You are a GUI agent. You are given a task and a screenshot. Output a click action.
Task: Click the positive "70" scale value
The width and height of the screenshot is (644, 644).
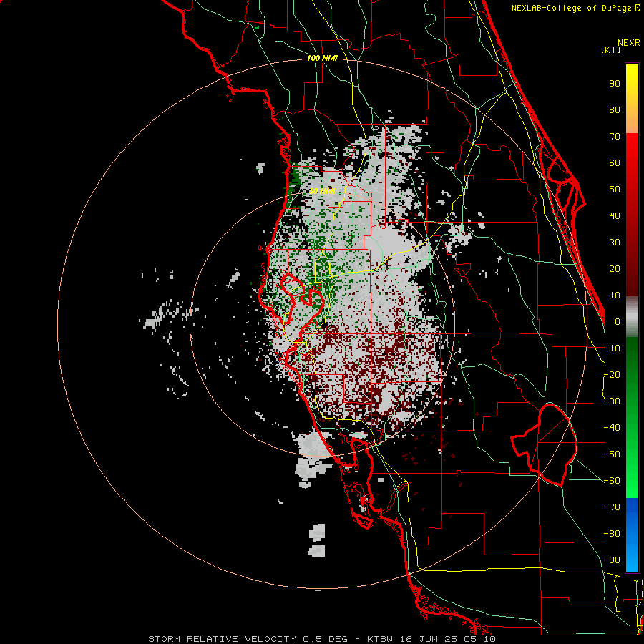pyautogui.click(x=615, y=137)
